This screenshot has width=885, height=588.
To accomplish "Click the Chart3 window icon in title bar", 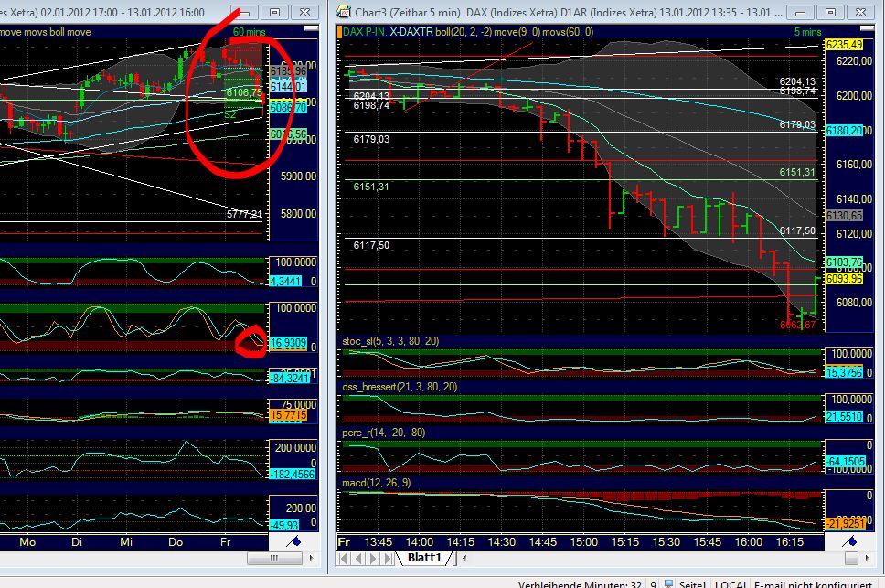I will pyautogui.click(x=344, y=12).
